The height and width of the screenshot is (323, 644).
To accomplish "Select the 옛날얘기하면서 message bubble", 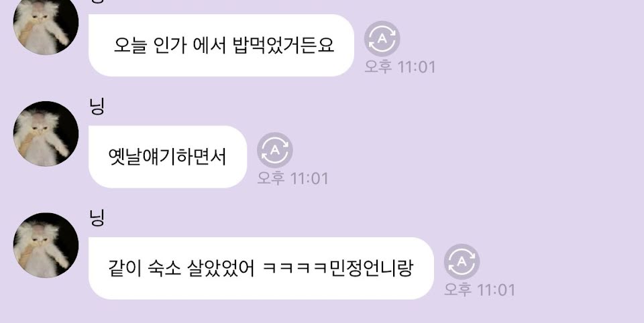I will (x=168, y=157).
